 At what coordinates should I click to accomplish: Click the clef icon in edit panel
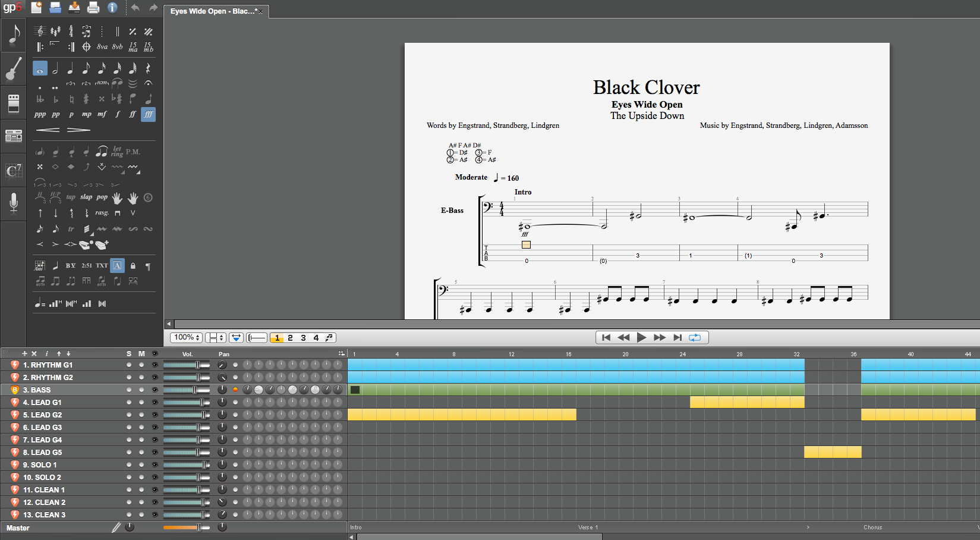pyautogui.click(x=40, y=31)
